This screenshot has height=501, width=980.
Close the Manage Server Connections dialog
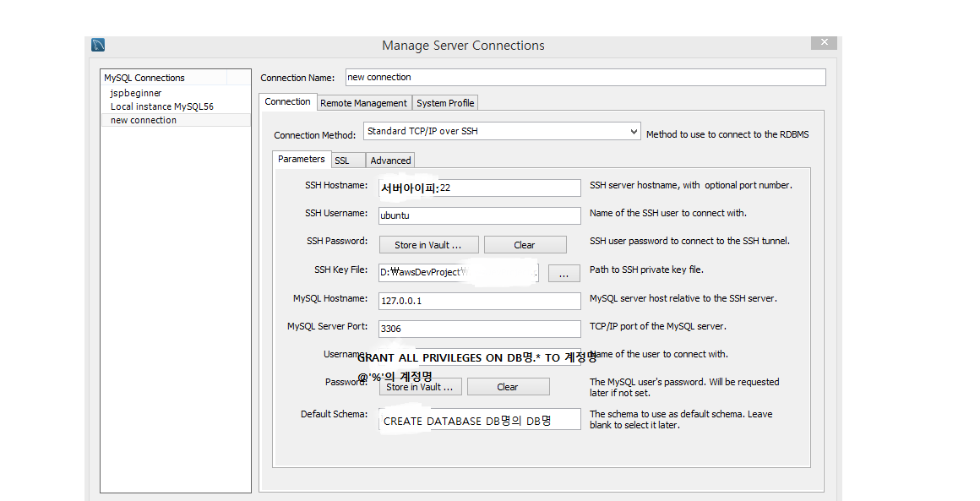tap(824, 42)
